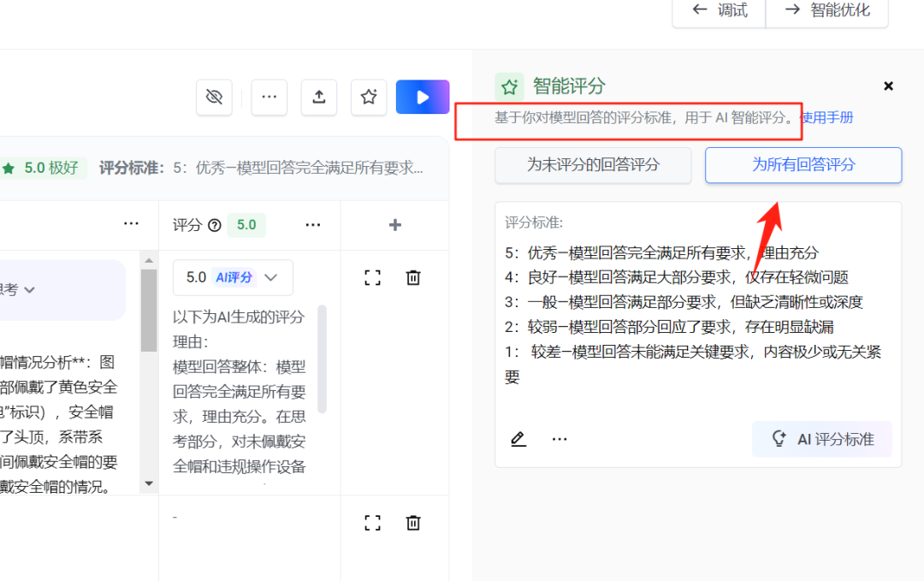Go back to 调试
The height and width of the screenshot is (581, 924).
point(720,10)
